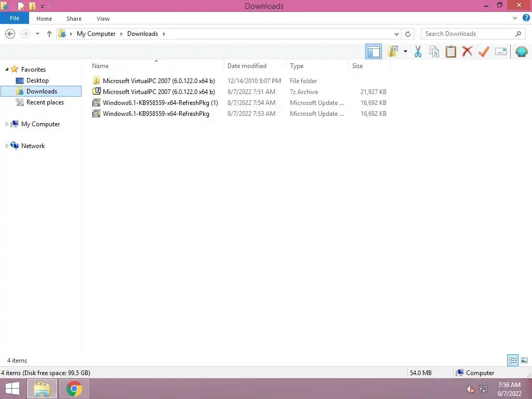Go back with the Back arrow

pyautogui.click(x=10, y=34)
